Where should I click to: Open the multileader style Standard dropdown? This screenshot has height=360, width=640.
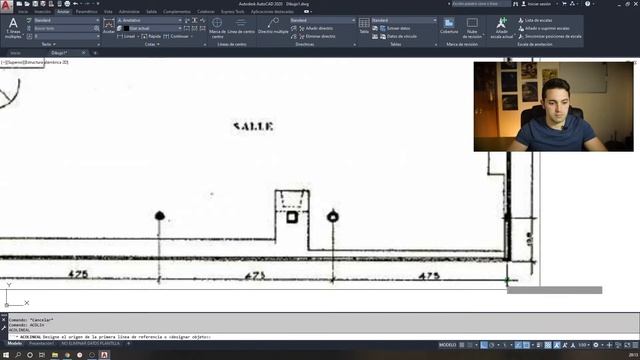click(323, 20)
